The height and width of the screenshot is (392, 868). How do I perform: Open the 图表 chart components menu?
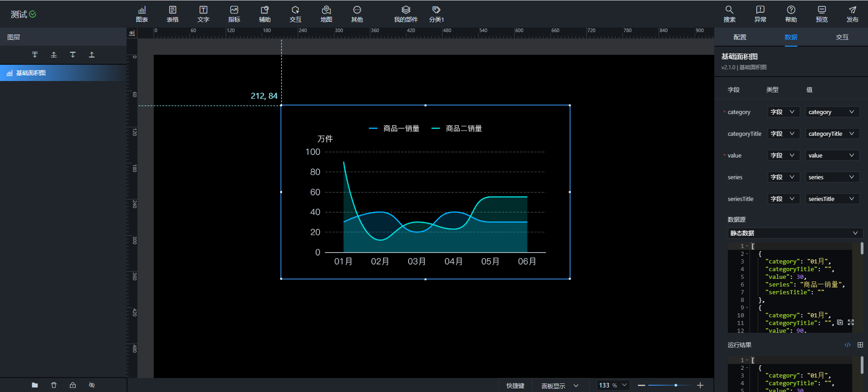pyautogui.click(x=142, y=14)
